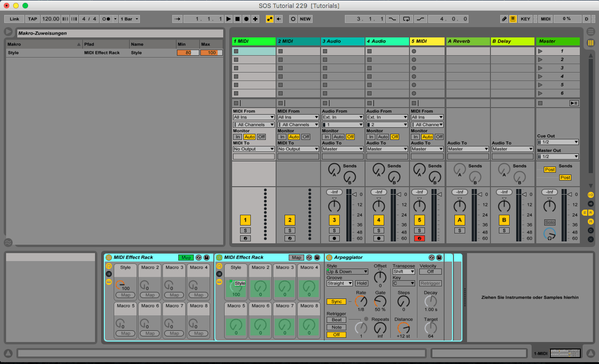
Task: Toggle the Arpeggiator device activator
Action: tap(329, 258)
